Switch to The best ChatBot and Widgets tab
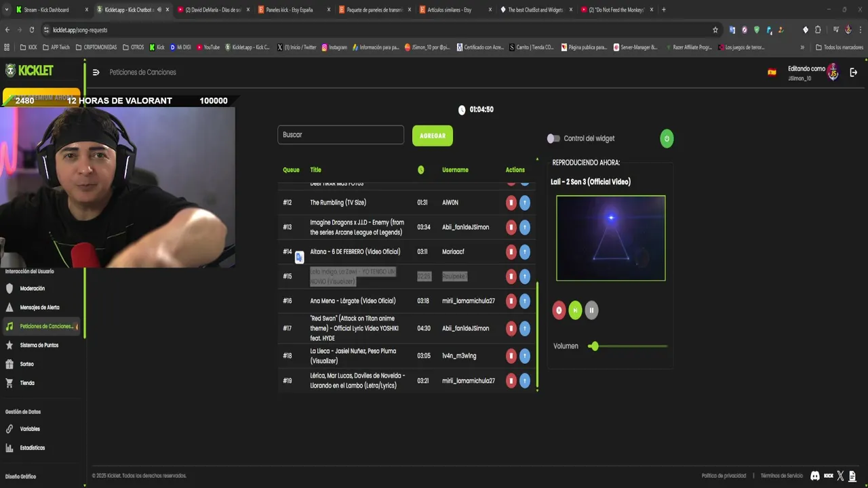The height and width of the screenshot is (488, 868). click(x=536, y=9)
